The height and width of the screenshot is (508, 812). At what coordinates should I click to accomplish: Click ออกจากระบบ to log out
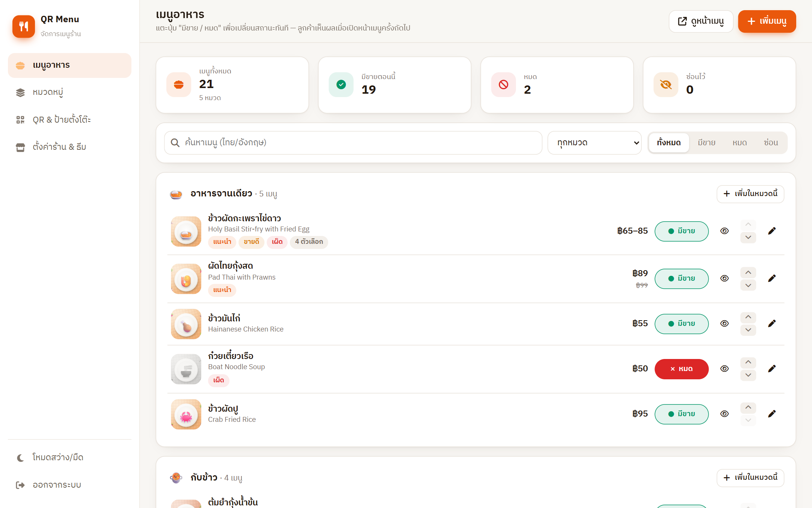[70, 485]
